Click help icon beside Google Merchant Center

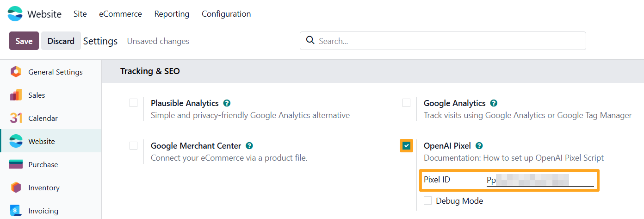pyautogui.click(x=249, y=146)
